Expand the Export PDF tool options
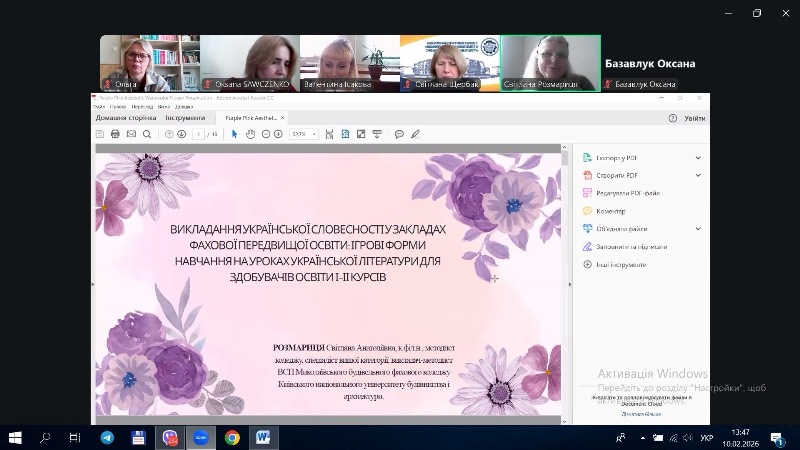 pos(698,158)
